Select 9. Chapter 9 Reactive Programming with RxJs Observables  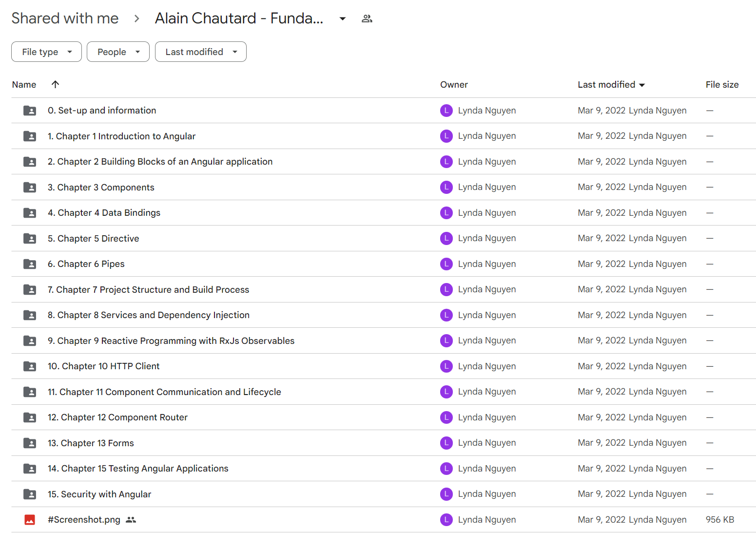coord(171,341)
